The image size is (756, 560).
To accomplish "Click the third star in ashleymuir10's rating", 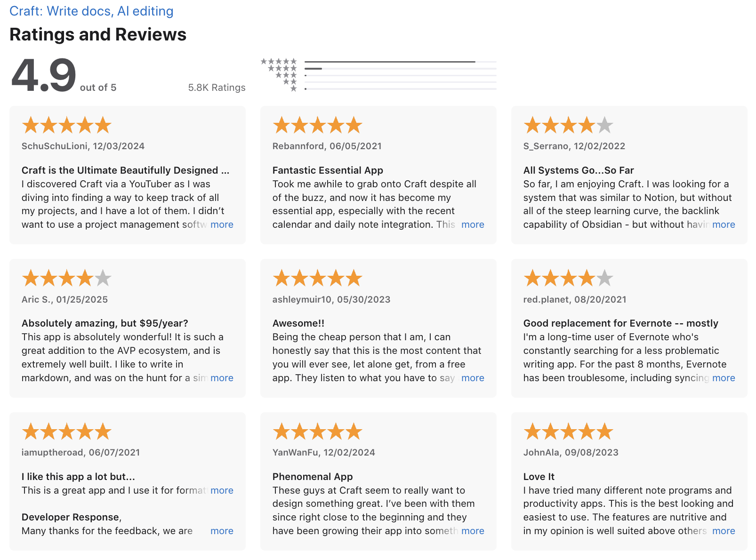I will (318, 278).
